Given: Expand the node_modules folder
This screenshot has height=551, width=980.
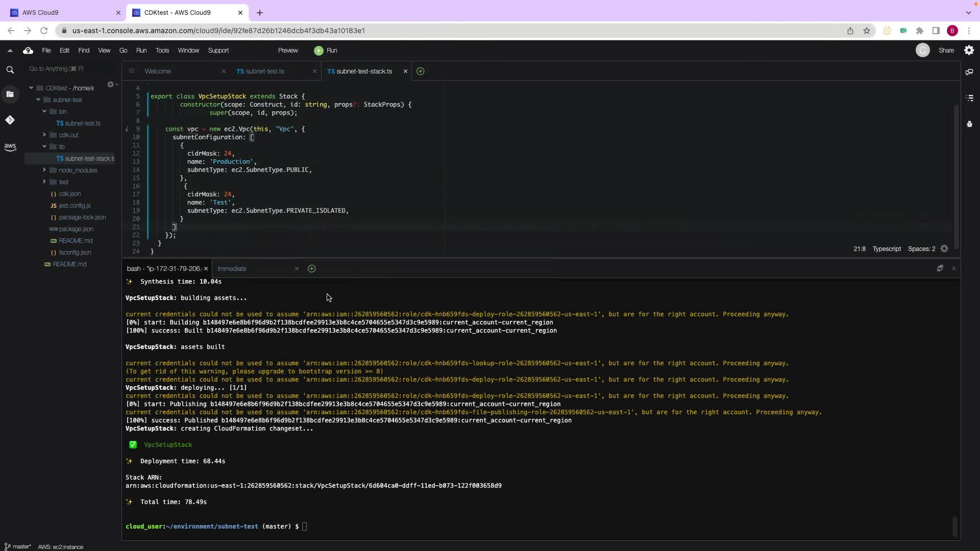Looking at the screenshot, I should pos(44,170).
